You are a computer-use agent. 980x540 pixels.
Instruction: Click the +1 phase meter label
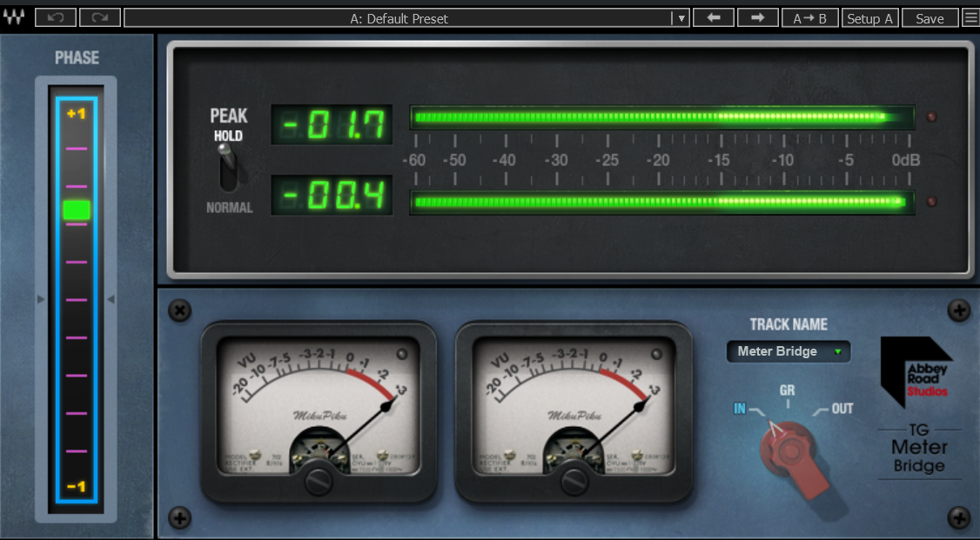[x=77, y=114]
